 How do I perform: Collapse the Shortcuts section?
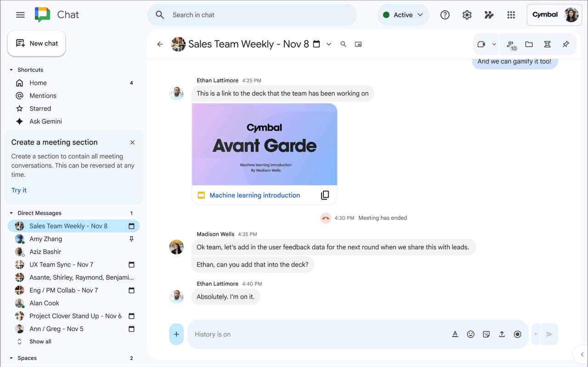click(11, 69)
